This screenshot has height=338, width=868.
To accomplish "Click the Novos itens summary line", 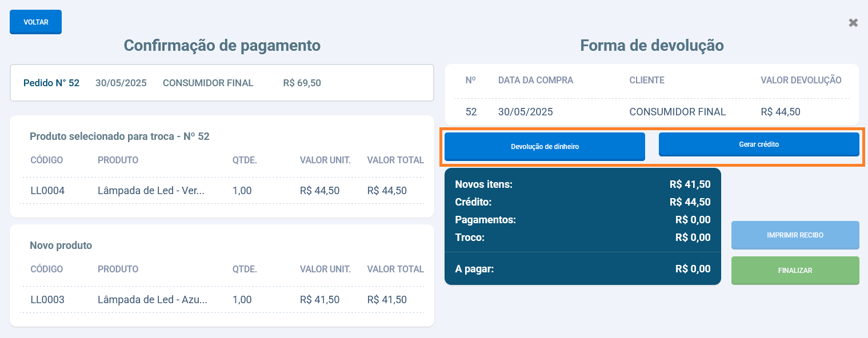I will click(x=582, y=184).
